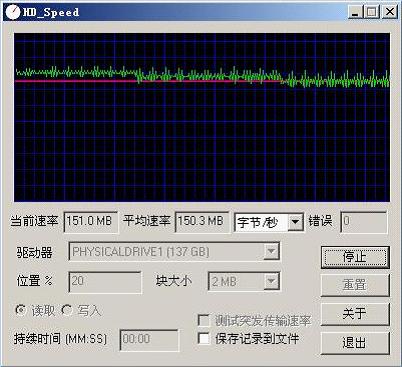Click the 持续时间 duration field showing 00:00
Viewport: 402px width, 367px height.
click(x=149, y=340)
